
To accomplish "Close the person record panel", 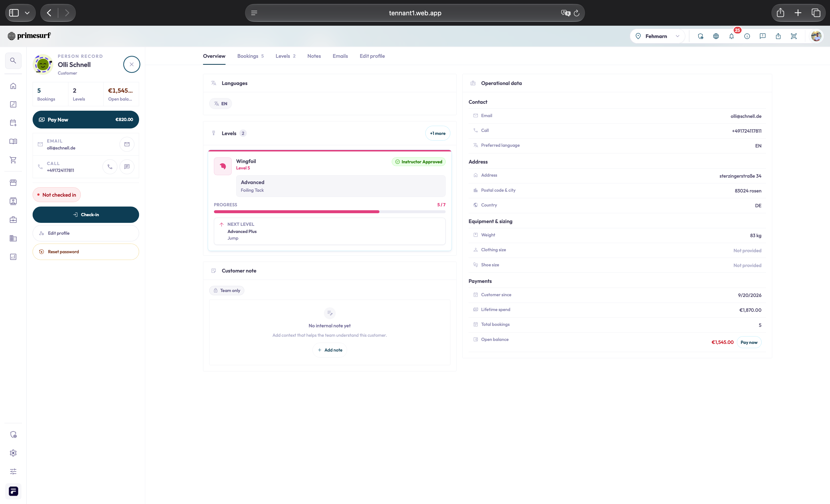I will pyautogui.click(x=132, y=64).
